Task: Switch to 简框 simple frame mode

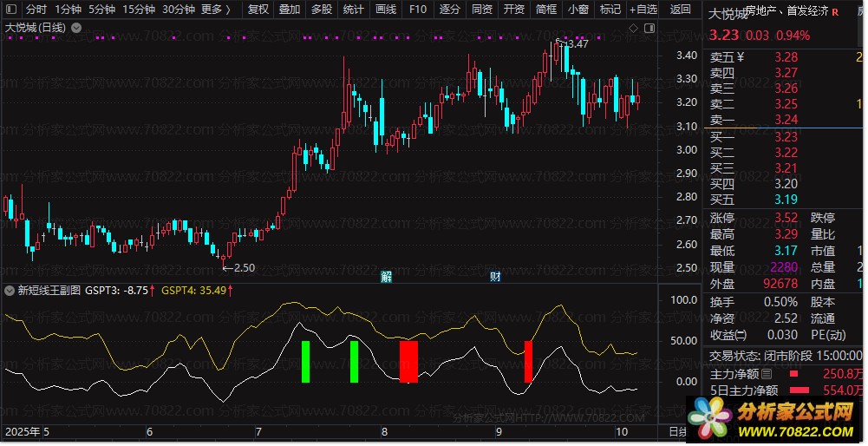Action: click(545, 9)
